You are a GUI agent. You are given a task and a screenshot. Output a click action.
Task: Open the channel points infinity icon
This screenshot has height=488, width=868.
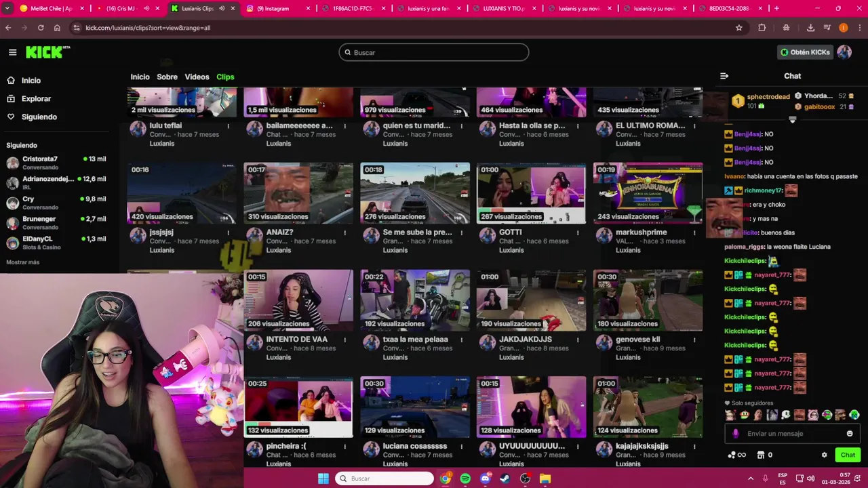click(x=736, y=455)
